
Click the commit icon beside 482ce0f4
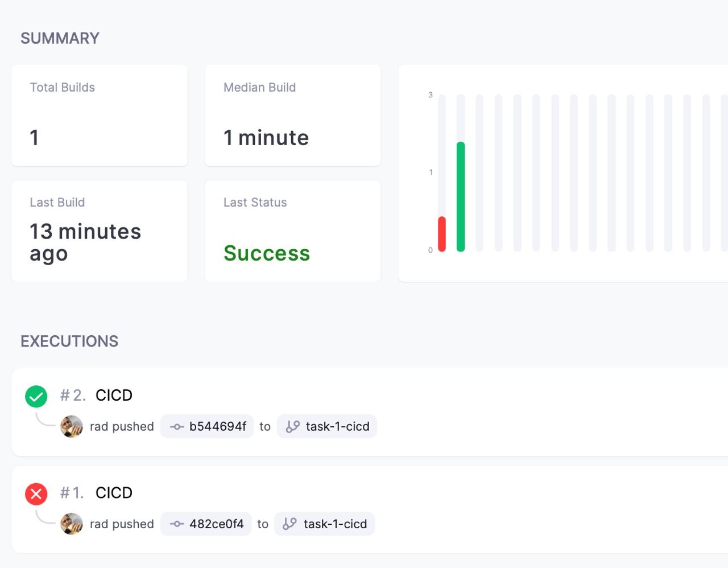[x=177, y=524]
